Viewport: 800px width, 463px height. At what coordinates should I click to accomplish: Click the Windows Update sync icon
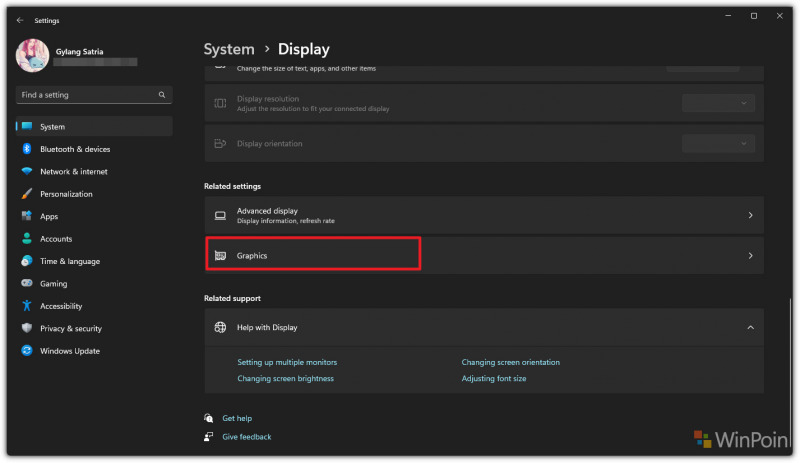click(x=27, y=351)
